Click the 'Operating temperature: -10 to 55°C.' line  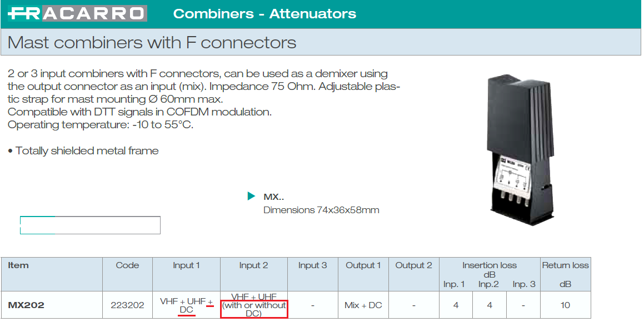tap(100, 125)
